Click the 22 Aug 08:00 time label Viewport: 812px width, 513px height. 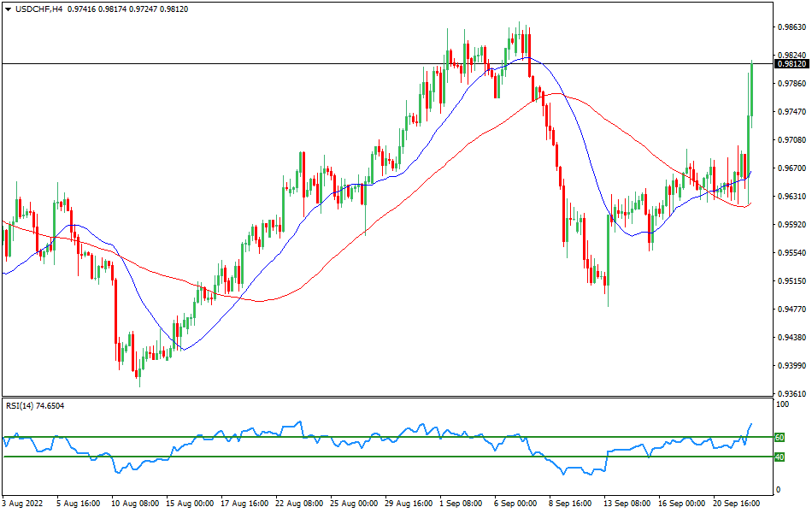[x=300, y=504]
